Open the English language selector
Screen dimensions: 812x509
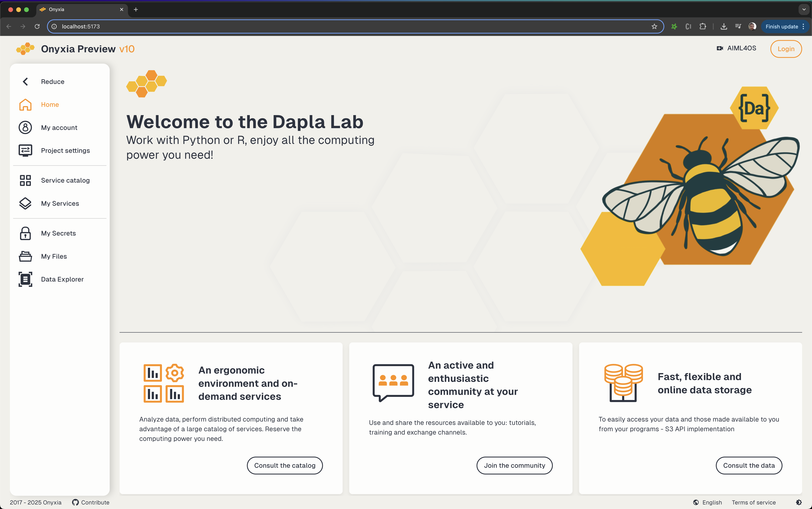point(708,502)
